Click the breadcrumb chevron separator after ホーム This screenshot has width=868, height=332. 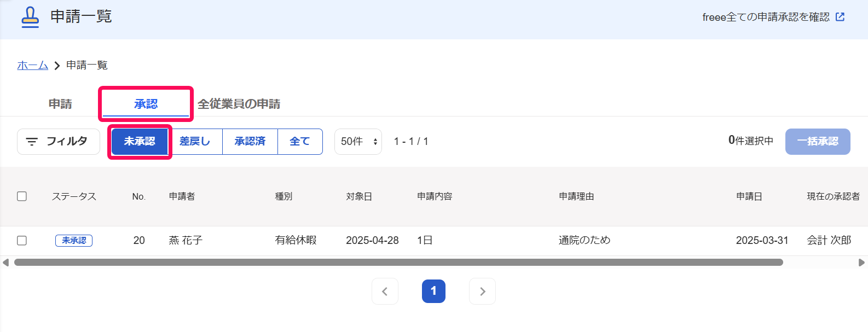[57, 66]
